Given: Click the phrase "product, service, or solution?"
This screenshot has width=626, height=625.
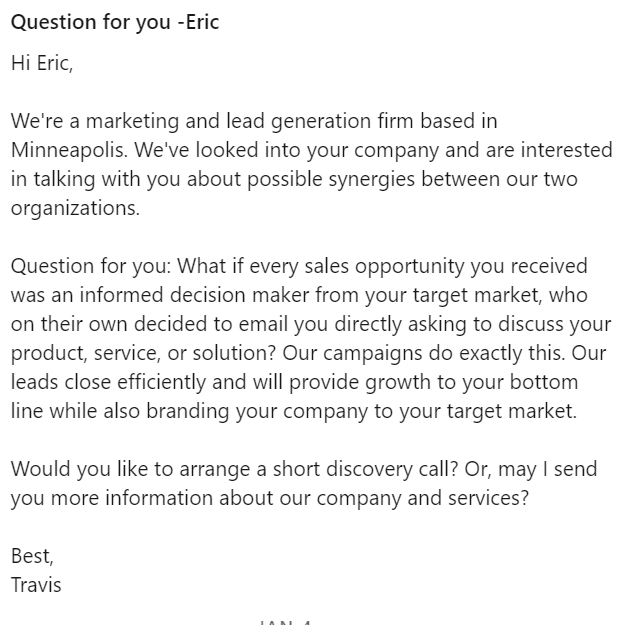Looking at the screenshot, I should coord(143,353).
